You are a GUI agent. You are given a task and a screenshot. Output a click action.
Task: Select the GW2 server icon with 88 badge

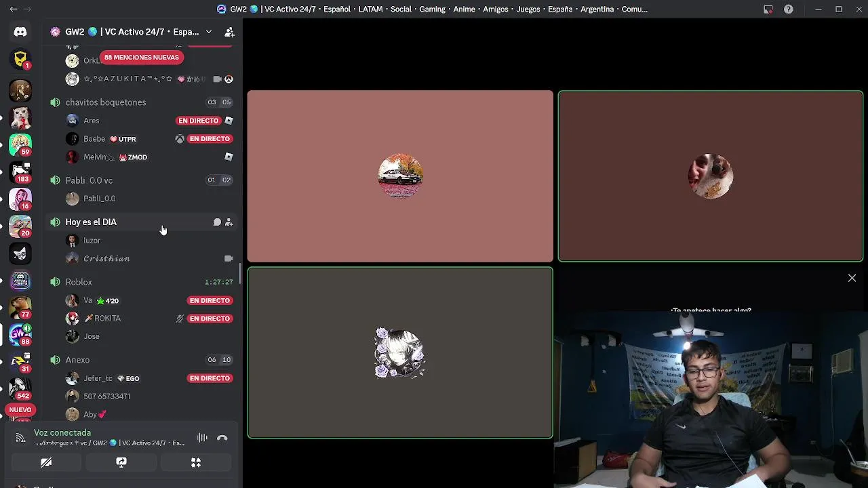[20, 334]
